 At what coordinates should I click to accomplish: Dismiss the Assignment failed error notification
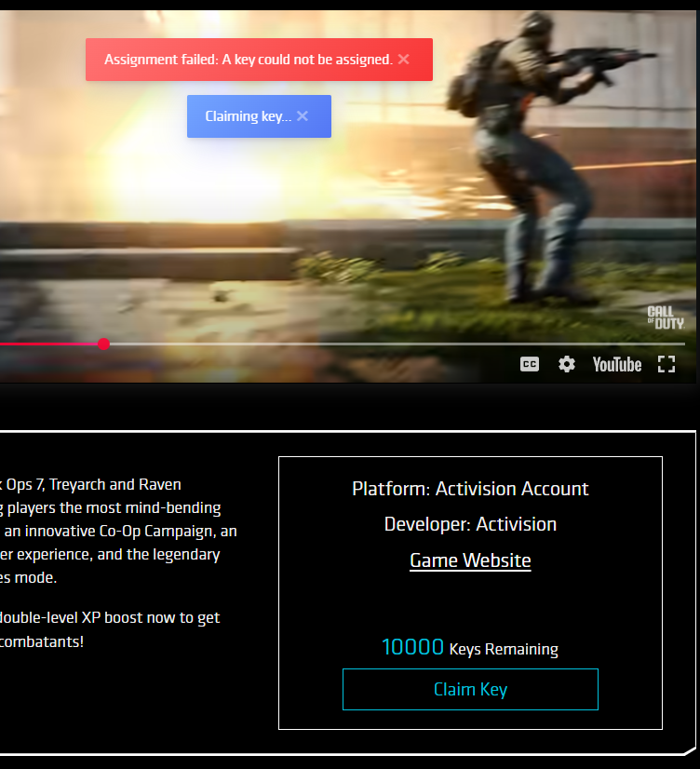[403, 60]
